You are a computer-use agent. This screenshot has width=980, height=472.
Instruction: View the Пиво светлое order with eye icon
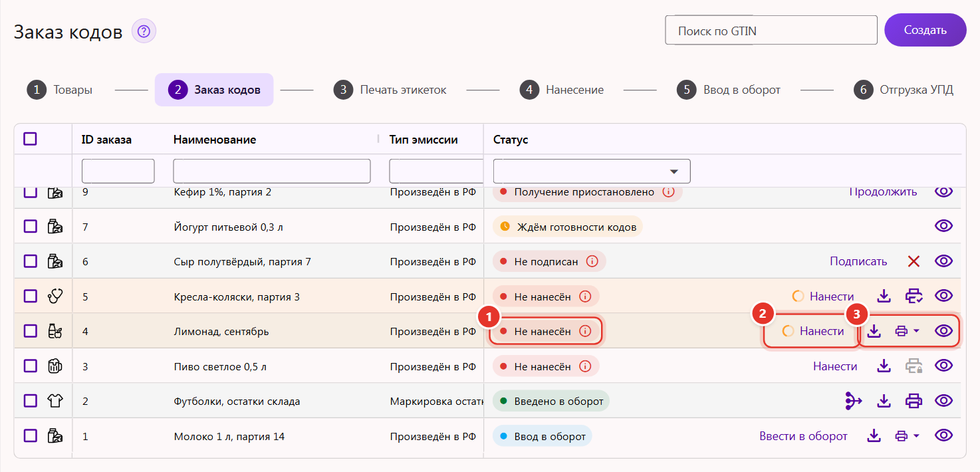[943, 366]
